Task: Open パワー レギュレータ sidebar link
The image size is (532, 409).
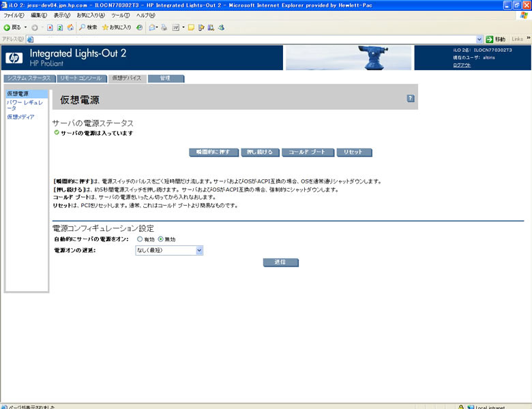Action: (x=25, y=105)
